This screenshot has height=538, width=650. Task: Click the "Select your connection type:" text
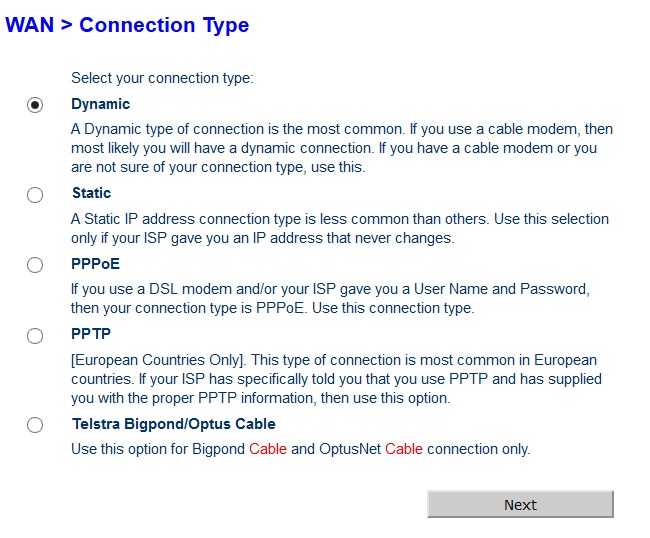[162, 77]
